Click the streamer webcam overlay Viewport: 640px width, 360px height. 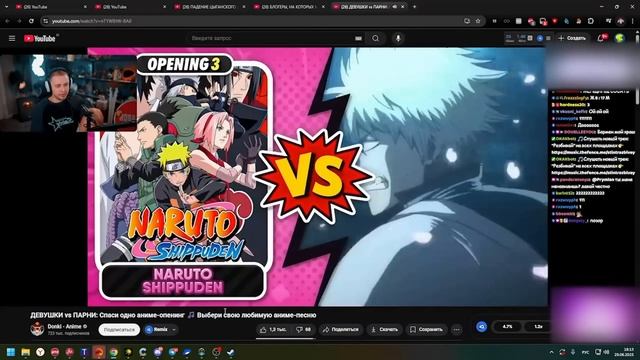point(68,93)
